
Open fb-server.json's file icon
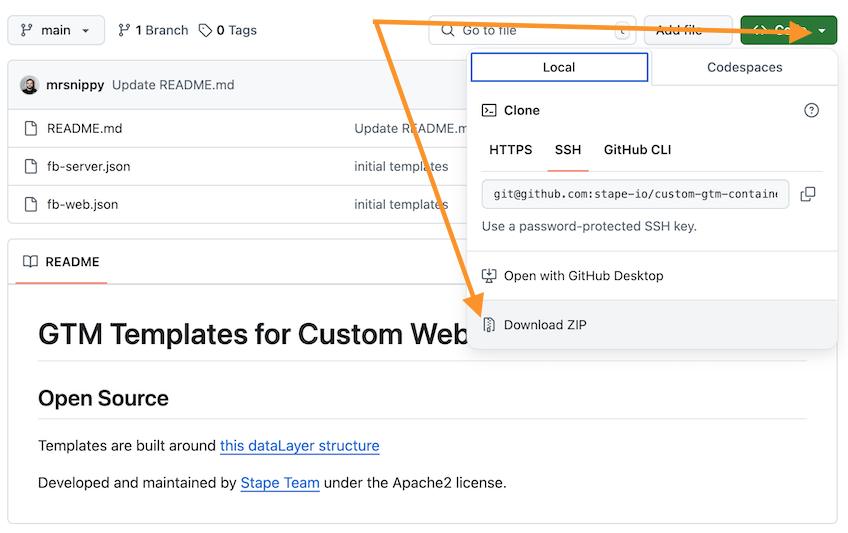(31, 166)
